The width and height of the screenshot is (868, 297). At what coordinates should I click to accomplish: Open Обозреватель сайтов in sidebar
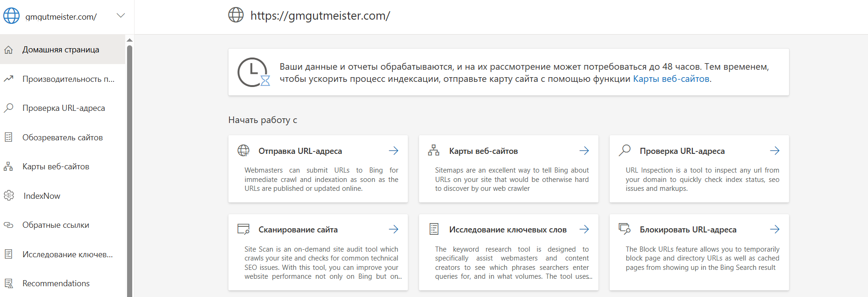63,138
